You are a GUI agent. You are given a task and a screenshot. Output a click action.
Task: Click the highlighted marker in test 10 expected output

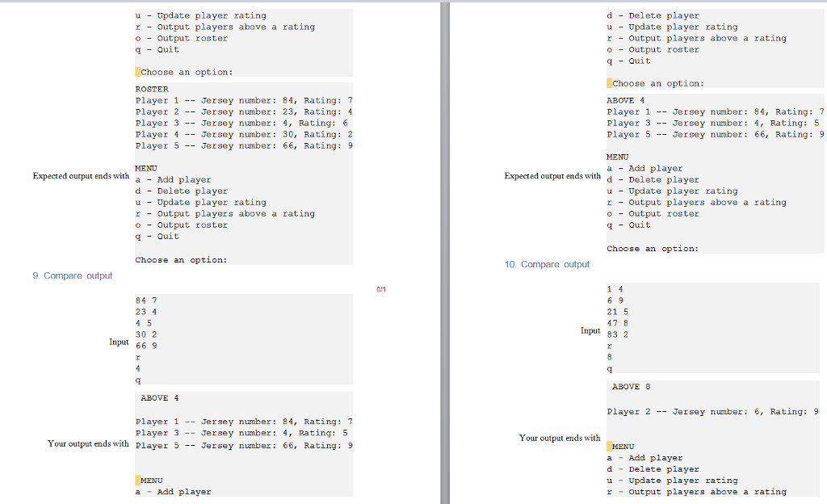tap(608, 83)
